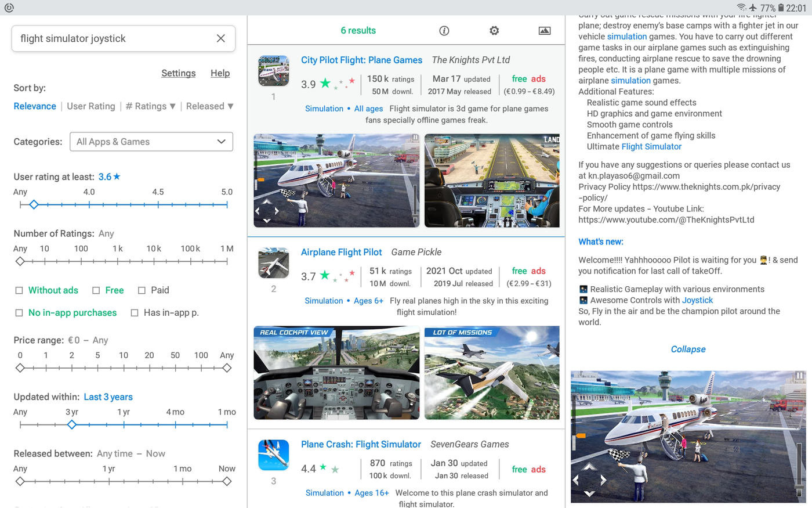Image resolution: width=812 pixels, height=508 pixels.
Task: Click Simulation category under Plane Crash
Action: tap(325, 493)
